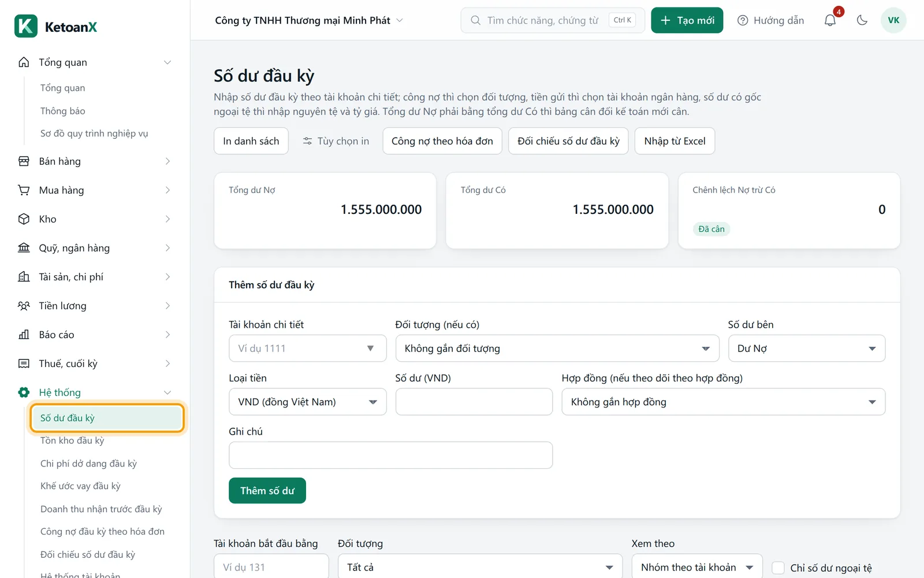Open Tồn kho đầu kỳ menu item
The width and height of the screenshot is (924, 578).
72,440
